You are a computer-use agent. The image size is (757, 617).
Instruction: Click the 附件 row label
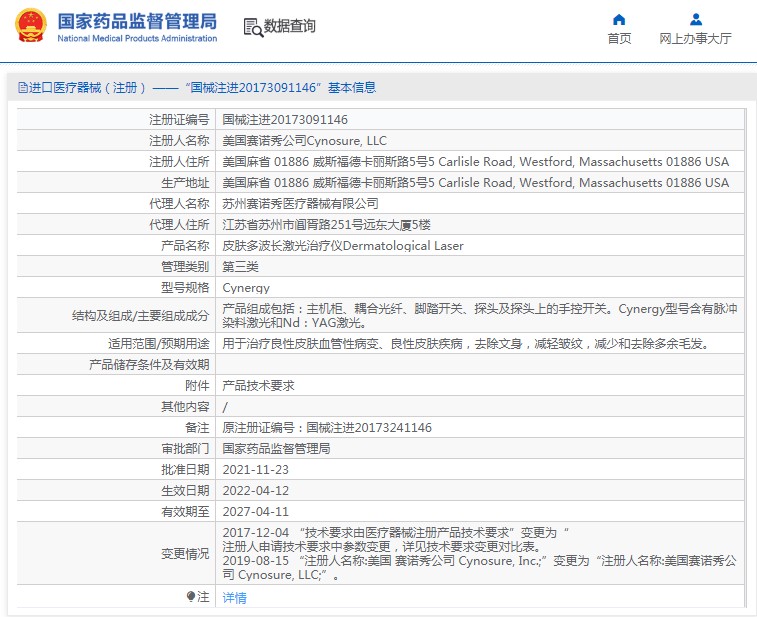pyautogui.click(x=197, y=386)
